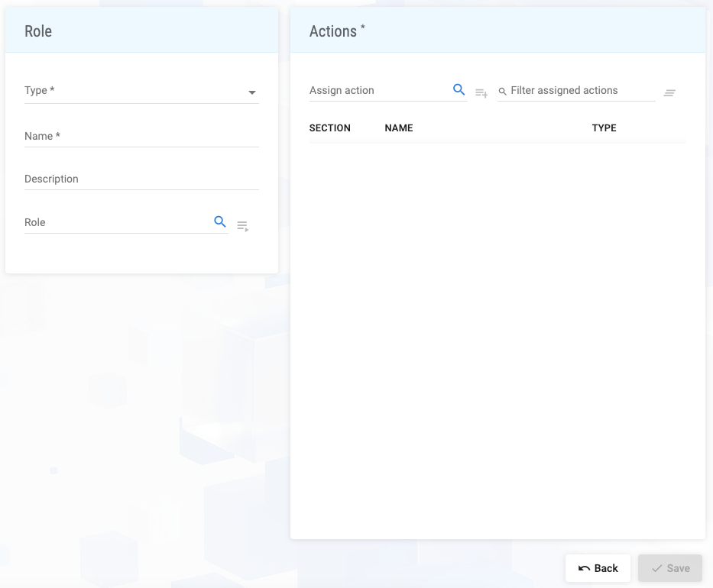Expand the Type dropdown arrow

pos(251,92)
